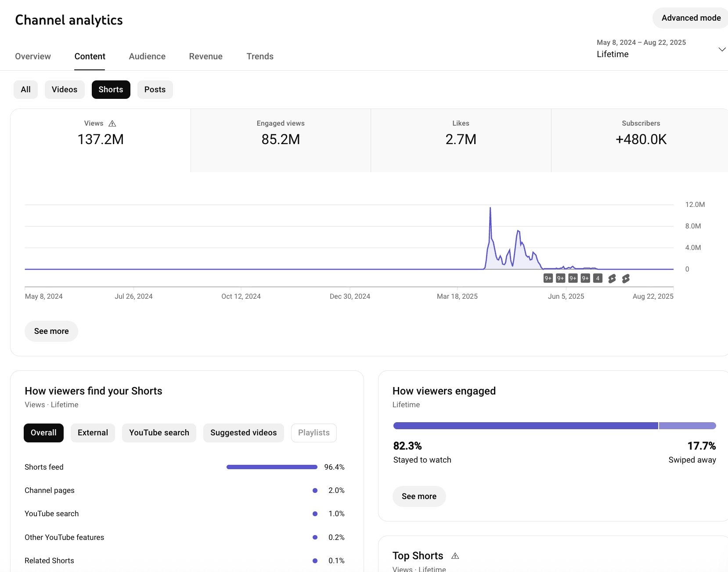Open the timeline marker labeled 4
This screenshot has height=572, width=728.
coord(598,278)
